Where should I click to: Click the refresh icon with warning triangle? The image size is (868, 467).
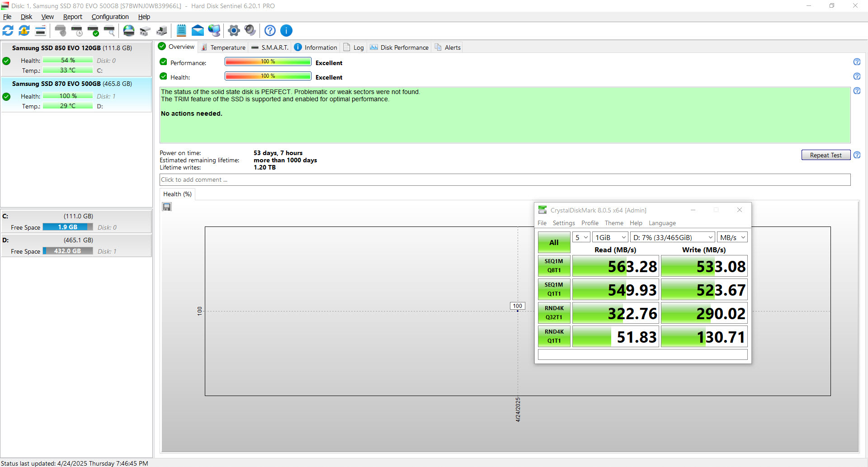(x=24, y=31)
